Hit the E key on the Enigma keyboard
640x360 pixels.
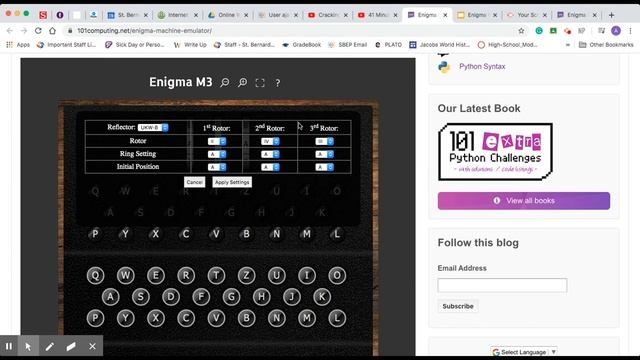pos(156,276)
